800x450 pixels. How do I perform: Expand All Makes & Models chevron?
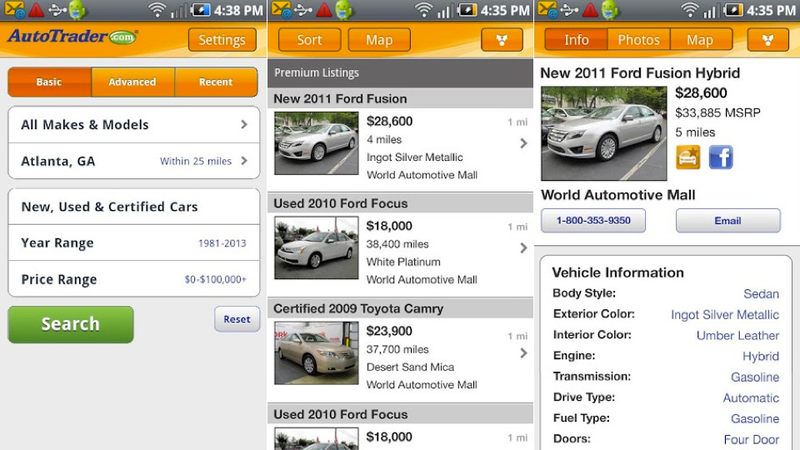point(244,124)
